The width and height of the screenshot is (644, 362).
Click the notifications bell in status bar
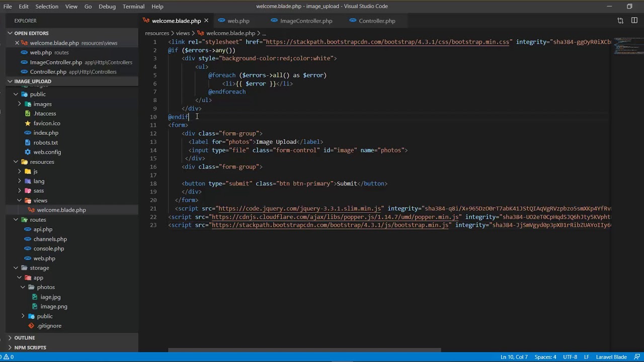pos(635,357)
